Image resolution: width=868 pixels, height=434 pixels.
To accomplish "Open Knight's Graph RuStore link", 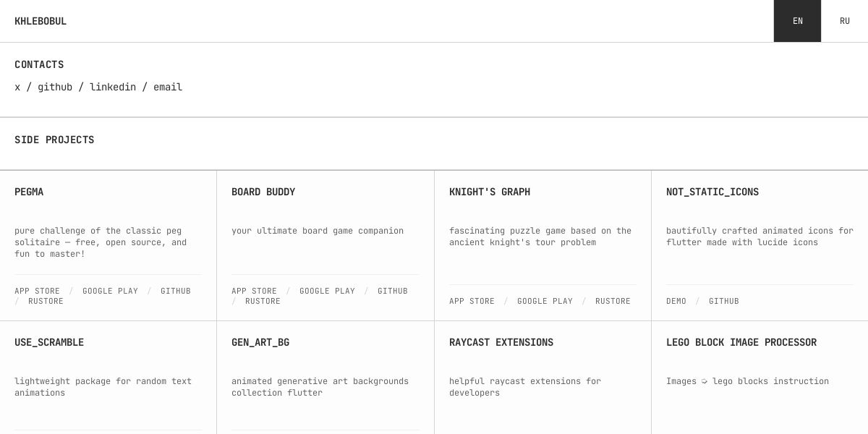I will tap(613, 301).
